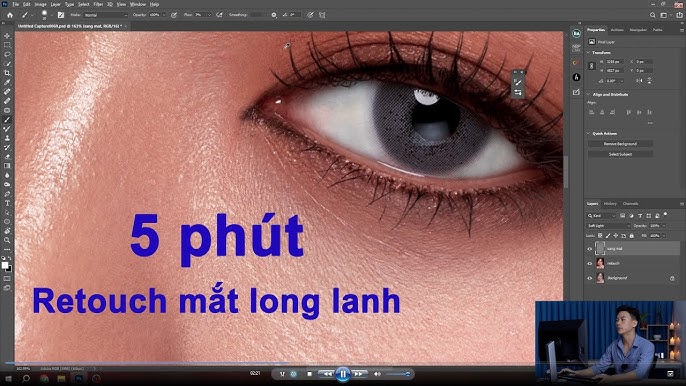The width and height of the screenshot is (686, 386).
Task: Click the Select Subject button
Action: 620,154
